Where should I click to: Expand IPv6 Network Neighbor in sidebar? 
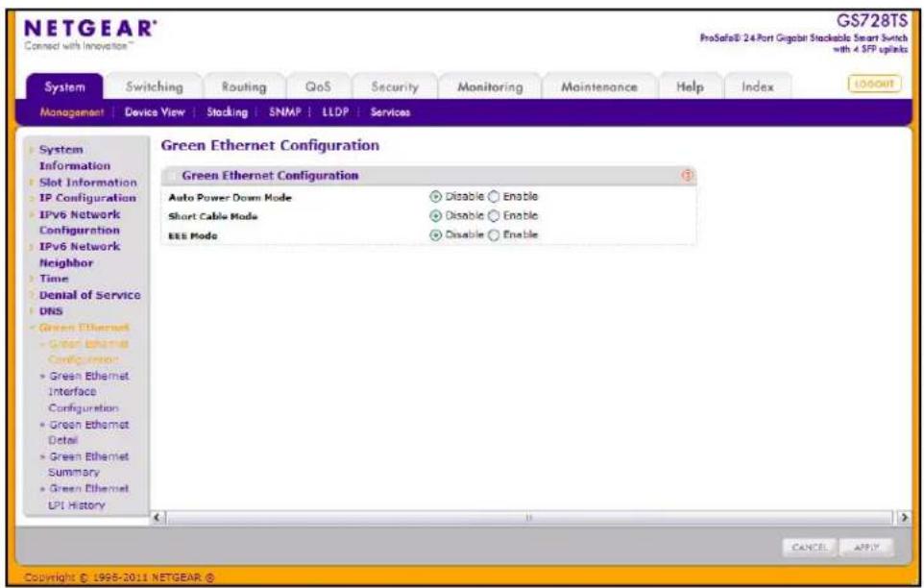pos(80,255)
